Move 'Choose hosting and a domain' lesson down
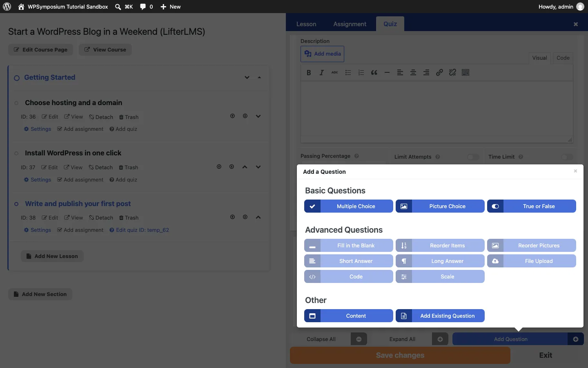Image resolution: width=588 pixels, height=368 pixels. click(x=258, y=116)
